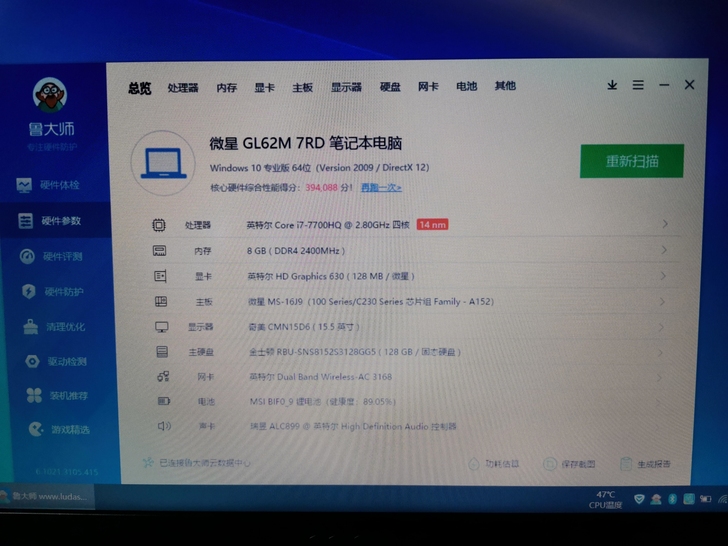728x546 pixels.
Task: Click the 再跑一次 link
Action: (x=381, y=188)
